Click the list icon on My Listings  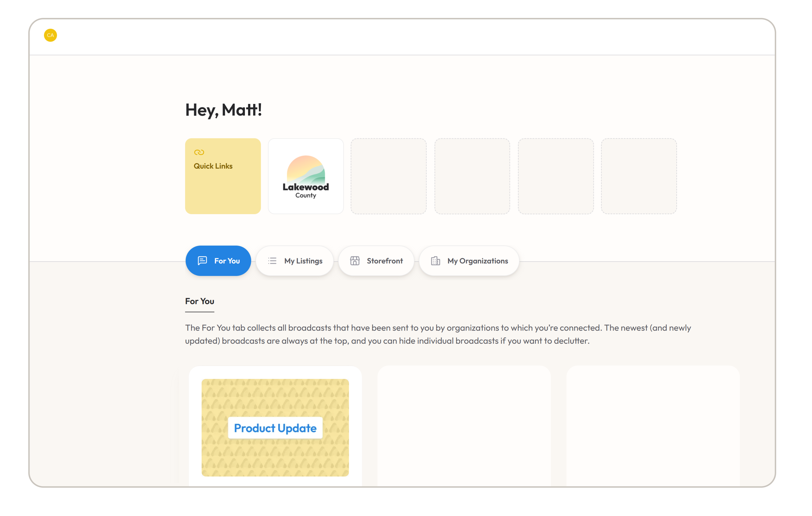(x=272, y=261)
